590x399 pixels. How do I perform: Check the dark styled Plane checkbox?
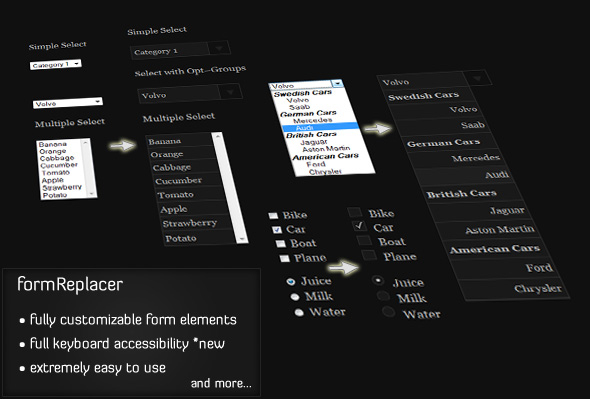[369, 255]
